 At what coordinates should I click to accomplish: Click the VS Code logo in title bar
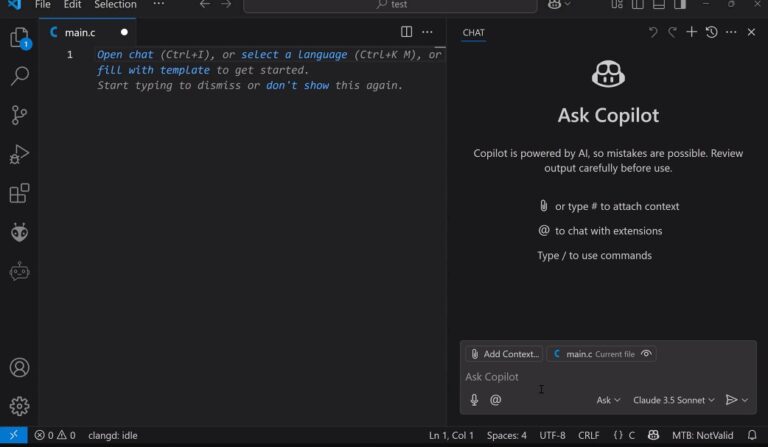15,4
